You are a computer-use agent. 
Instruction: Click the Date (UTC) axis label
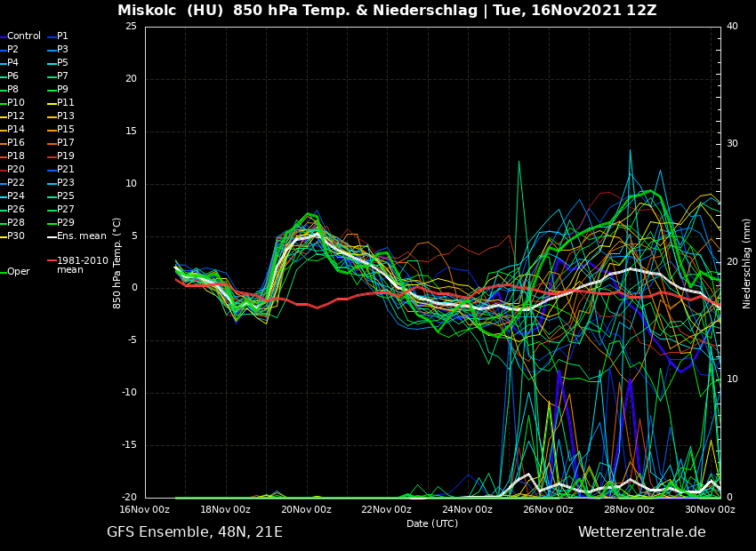pyautogui.click(x=432, y=523)
